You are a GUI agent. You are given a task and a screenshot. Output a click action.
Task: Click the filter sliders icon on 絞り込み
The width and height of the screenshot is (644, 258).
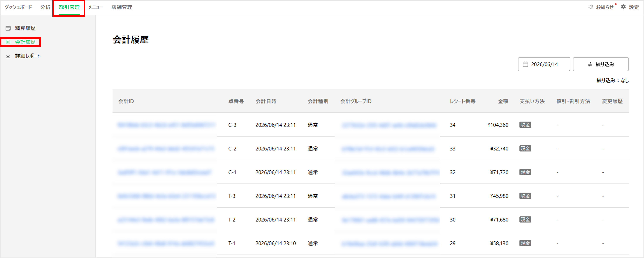coord(590,64)
